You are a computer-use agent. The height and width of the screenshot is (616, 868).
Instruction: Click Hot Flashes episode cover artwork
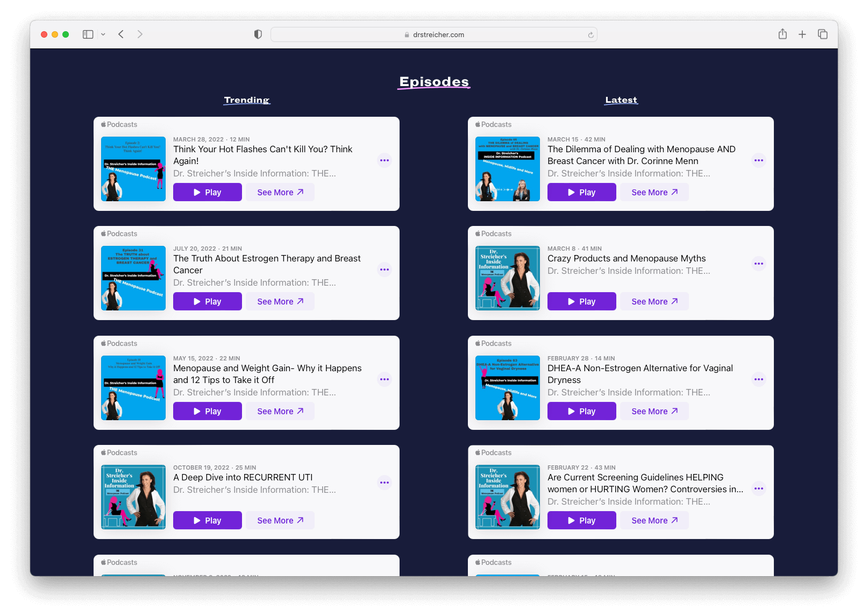pos(133,169)
